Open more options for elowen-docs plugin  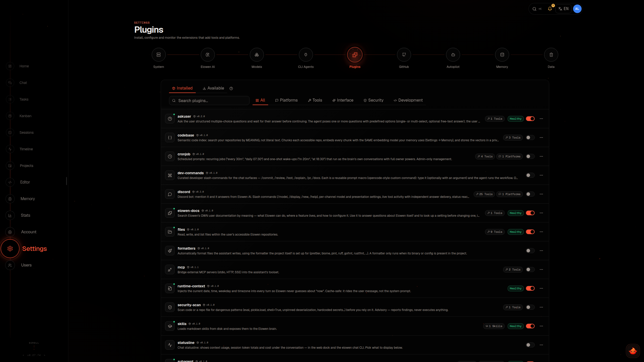[541, 213]
